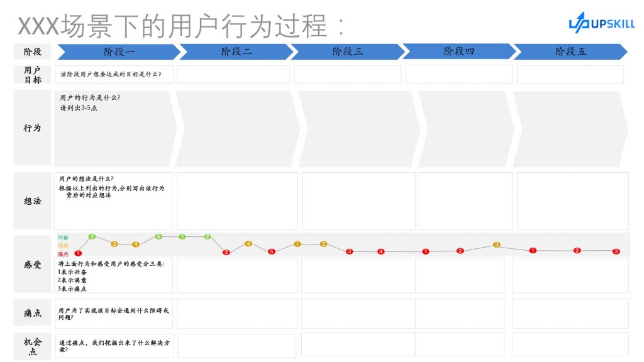Click the red marker numbered 5
644x362 pixels.
click(x=272, y=251)
